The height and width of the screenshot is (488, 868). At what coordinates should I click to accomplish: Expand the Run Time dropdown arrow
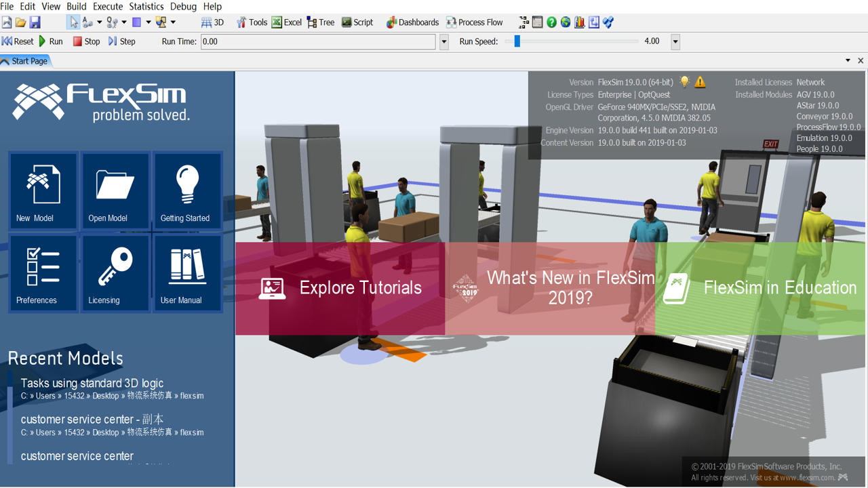click(x=444, y=41)
